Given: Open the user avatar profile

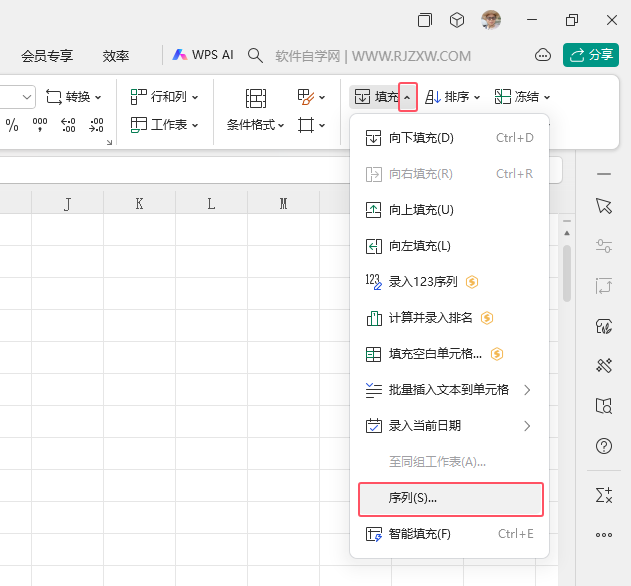Looking at the screenshot, I should (x=491, y=20).
